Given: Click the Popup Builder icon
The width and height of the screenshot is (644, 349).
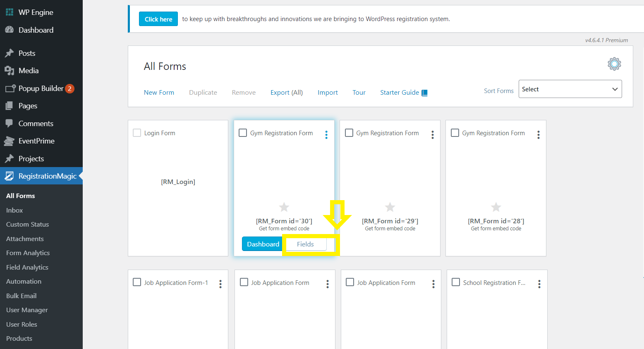Looking at the screenshot, I should pyautogui.click(x=10, y=88).
